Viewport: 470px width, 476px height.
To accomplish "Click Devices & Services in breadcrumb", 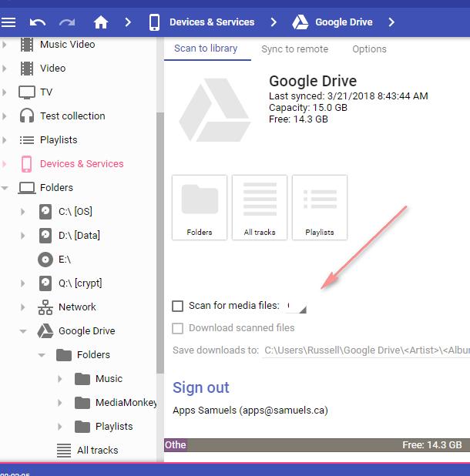I will (211, 22).
